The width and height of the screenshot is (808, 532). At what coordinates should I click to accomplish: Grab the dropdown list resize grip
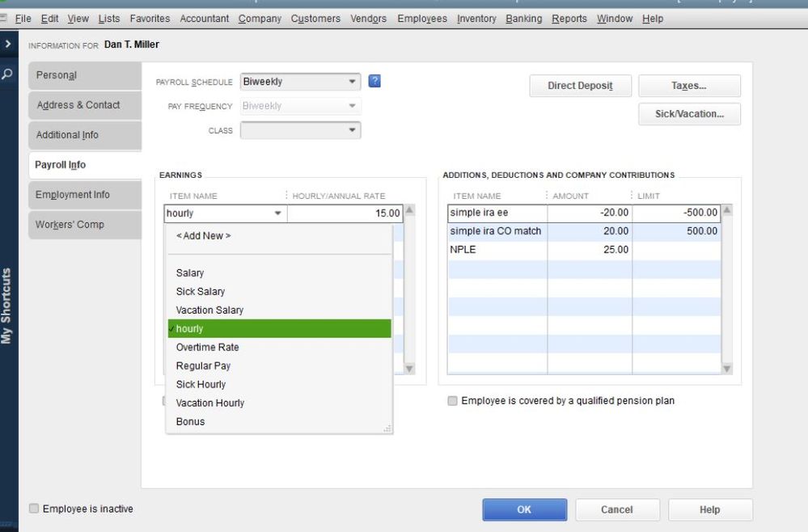point(387,428)
